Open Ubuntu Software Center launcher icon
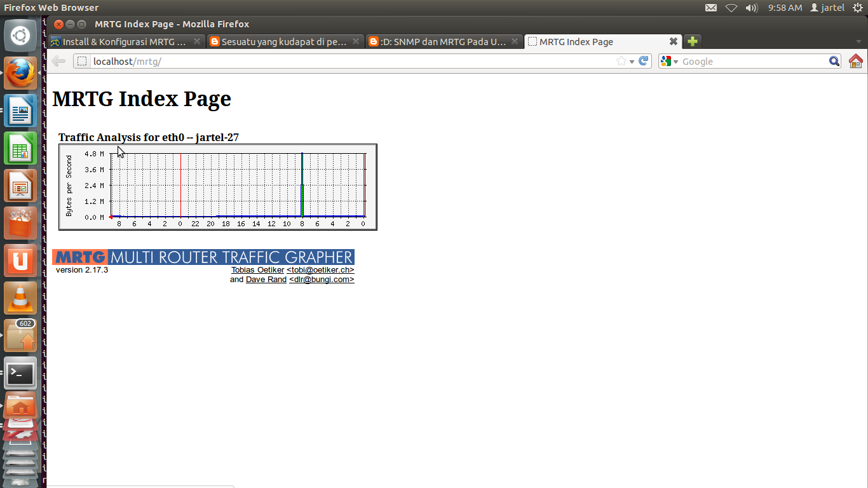 click(x=20, y=223)
